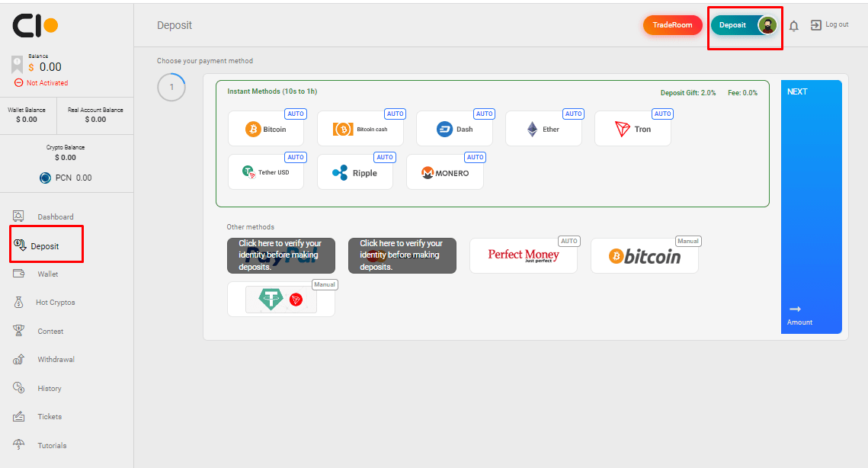Image resolution: width=868 pixels, height=468 pixels.
Task: Click the Log out icon
Action: tap(815, 25)
